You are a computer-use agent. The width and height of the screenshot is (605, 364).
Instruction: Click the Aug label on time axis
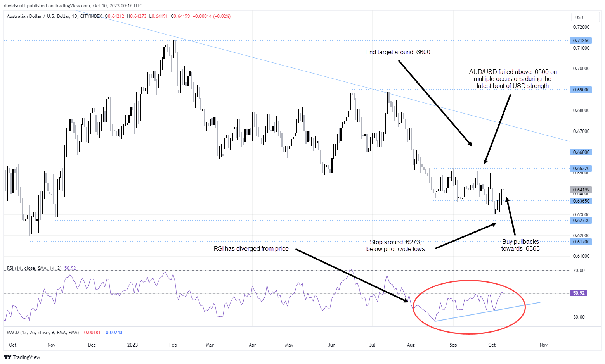[x=411, y=345]
